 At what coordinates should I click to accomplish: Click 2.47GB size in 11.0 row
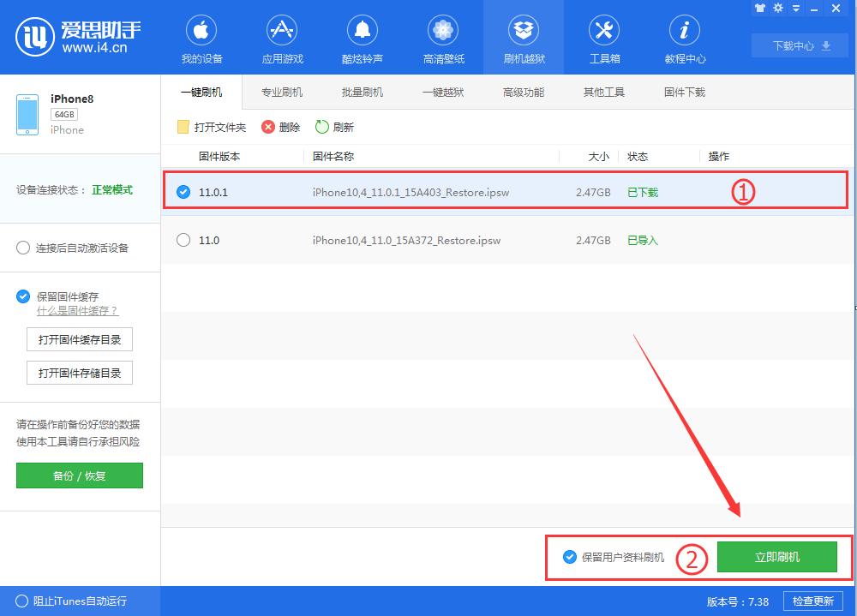click(594, 241)
